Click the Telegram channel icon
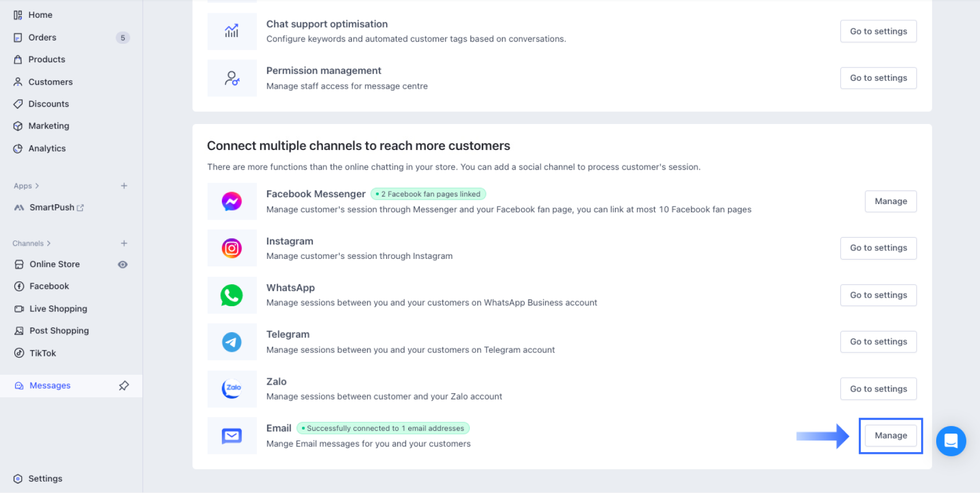980x493 pixels. coord(232,342)
